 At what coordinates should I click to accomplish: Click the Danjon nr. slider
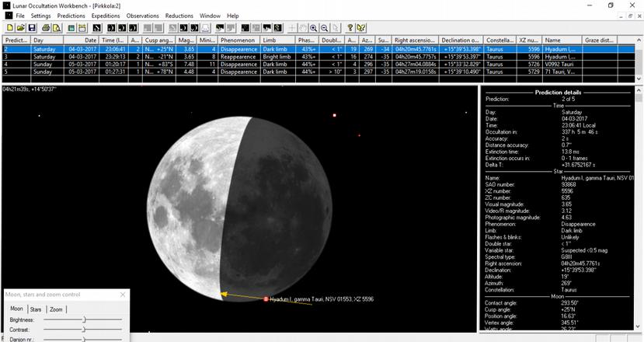[82, 339]
